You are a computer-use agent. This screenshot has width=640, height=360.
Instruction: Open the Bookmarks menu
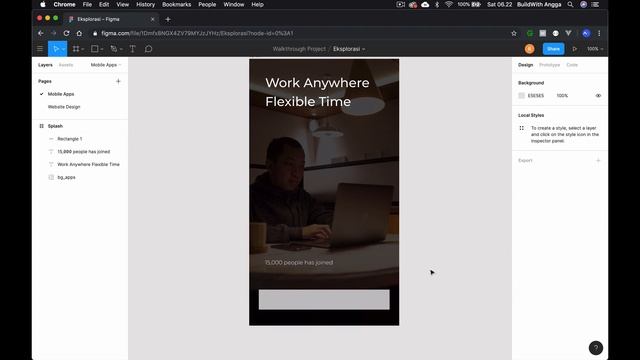[x=177, y=4]
